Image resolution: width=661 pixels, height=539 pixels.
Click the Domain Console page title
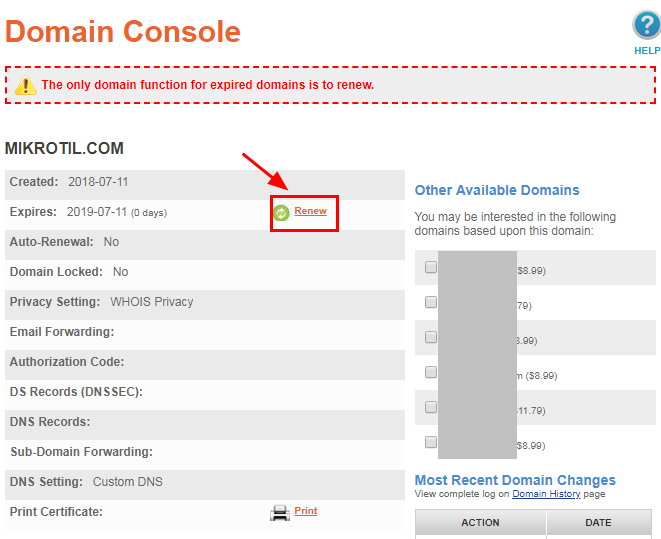pos(123,32)
